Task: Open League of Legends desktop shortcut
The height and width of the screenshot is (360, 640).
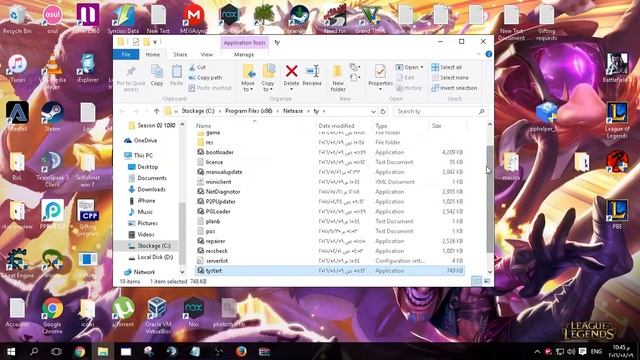Action: [617, 120]
